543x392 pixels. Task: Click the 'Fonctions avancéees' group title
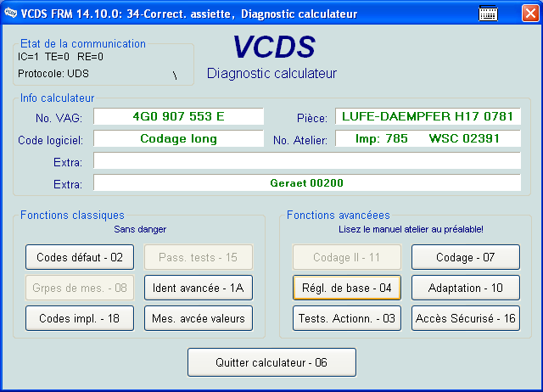point(339,215)
